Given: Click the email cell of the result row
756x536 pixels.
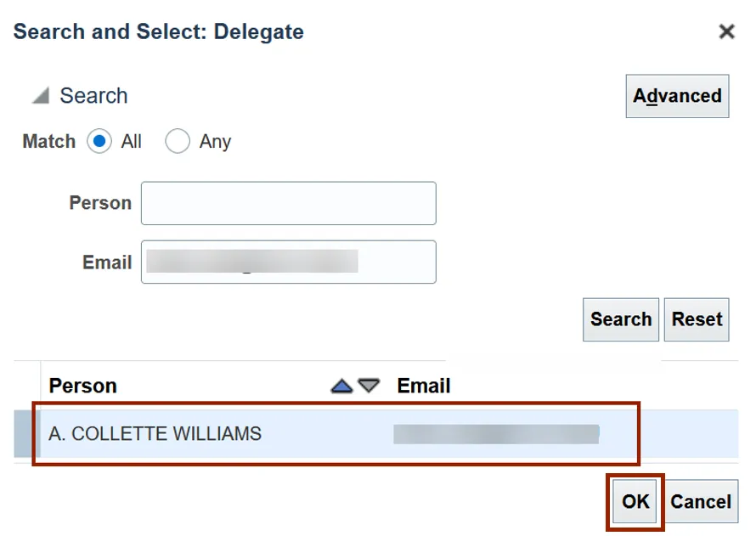Looking at the screenshot, I should coord(496,435).
